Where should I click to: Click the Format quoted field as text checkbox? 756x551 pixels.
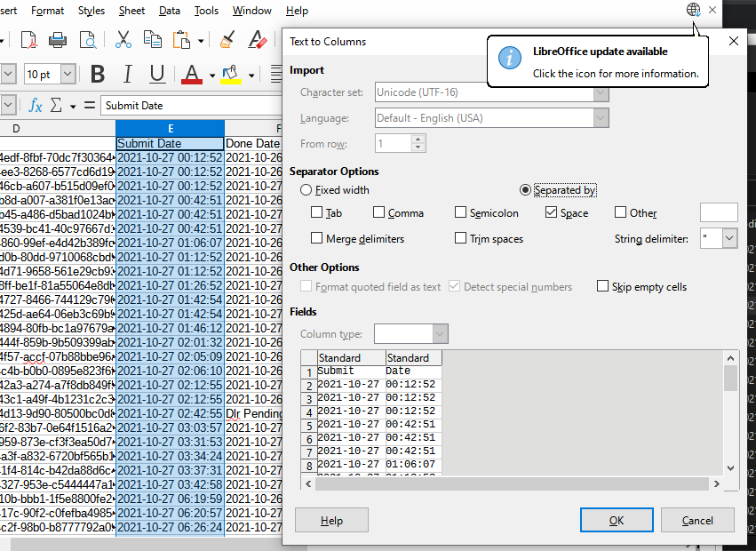(306, 286)
